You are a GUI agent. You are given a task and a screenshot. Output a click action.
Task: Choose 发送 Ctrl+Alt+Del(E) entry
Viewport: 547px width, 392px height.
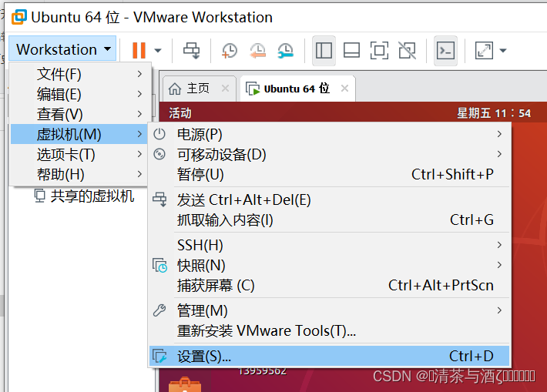click(329, 199)
